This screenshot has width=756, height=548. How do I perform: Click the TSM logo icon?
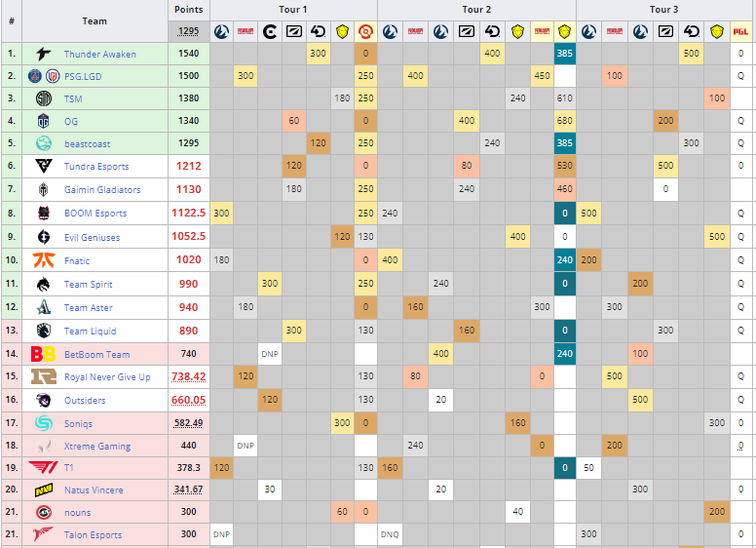[44, 98]
